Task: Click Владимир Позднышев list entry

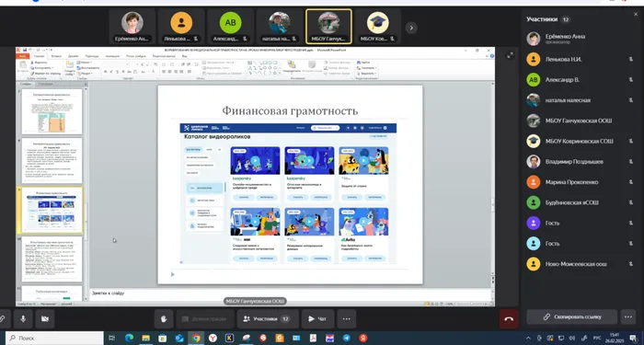Action: (580, 161)
